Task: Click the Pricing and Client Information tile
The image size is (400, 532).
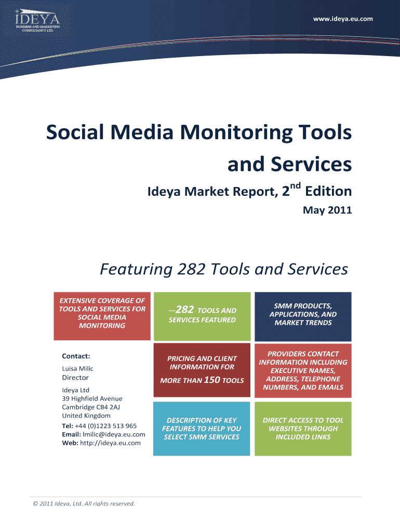Action: (202, 369)
